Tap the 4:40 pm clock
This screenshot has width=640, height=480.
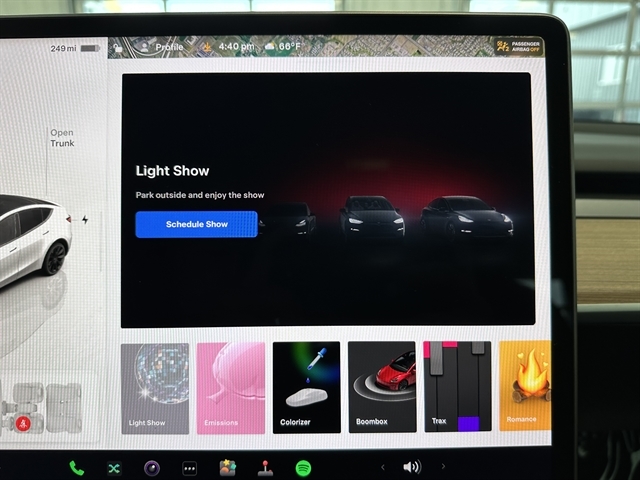tap(236, 47)
